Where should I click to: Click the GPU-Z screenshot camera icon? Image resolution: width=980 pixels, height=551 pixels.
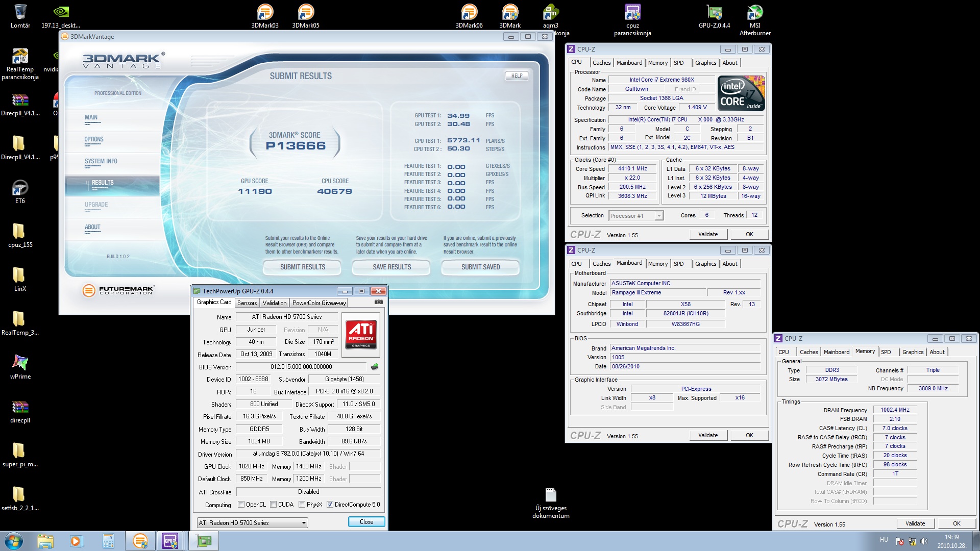pyautogui.click(x=378, y=302)
